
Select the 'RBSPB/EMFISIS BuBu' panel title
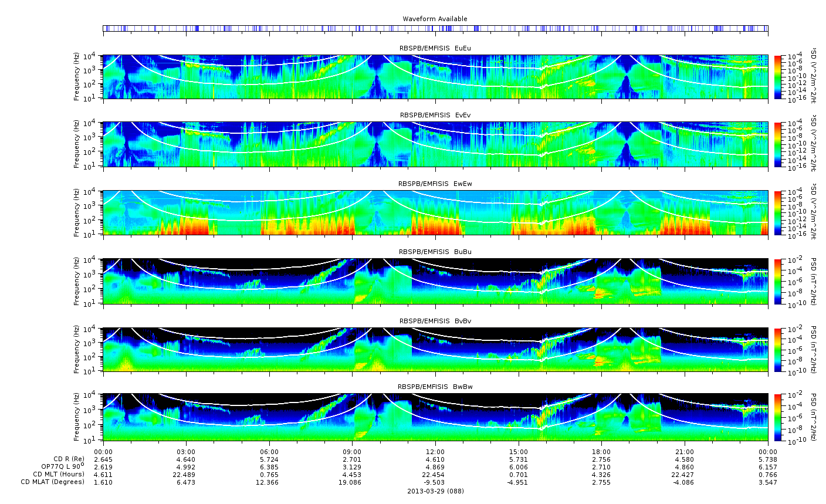click(435, 252)
